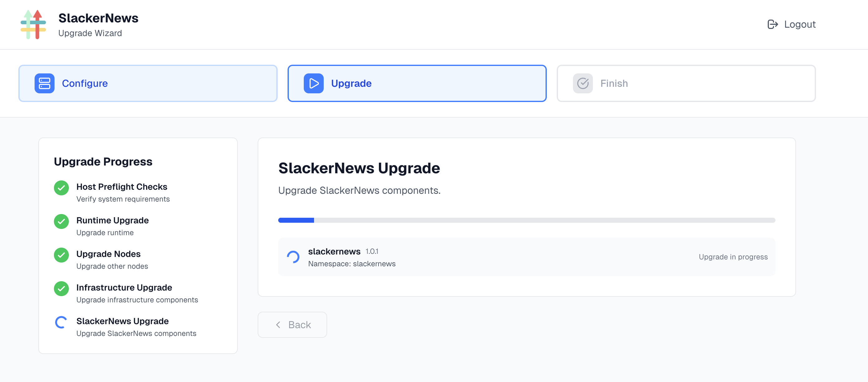The image size is (868, 382).
Task: Click the Upgrade Nodes success indicator
Action: [x=61, y=255]
